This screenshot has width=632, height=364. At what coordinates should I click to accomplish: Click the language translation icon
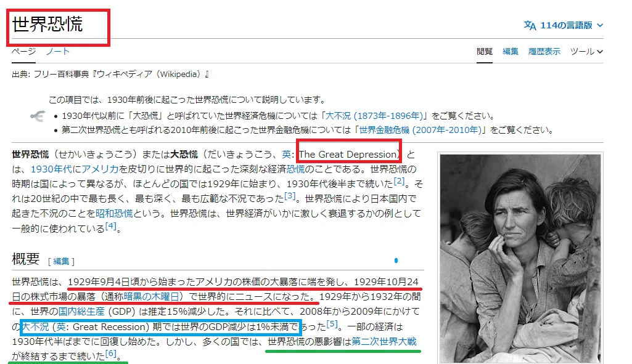point(530,25)
